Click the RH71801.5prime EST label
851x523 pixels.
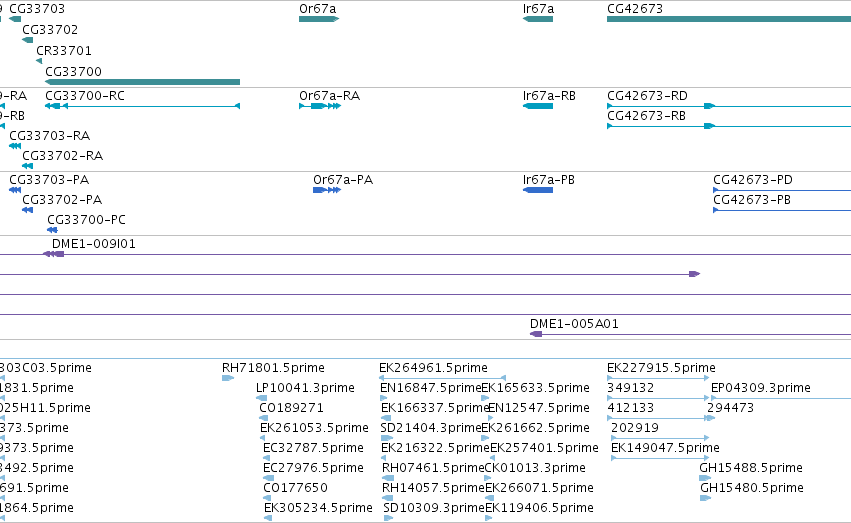pos(274,368)
